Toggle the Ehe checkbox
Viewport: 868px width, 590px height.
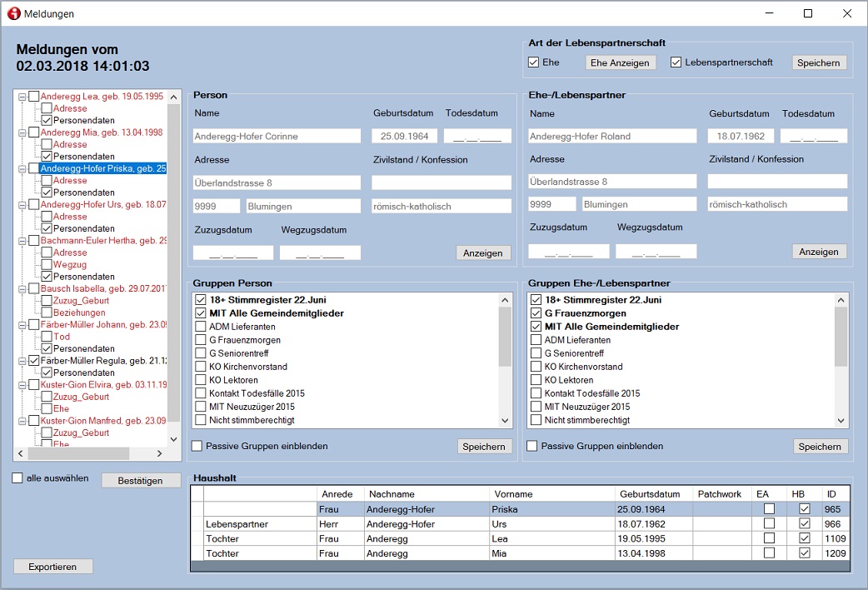[x=534, y=62]
